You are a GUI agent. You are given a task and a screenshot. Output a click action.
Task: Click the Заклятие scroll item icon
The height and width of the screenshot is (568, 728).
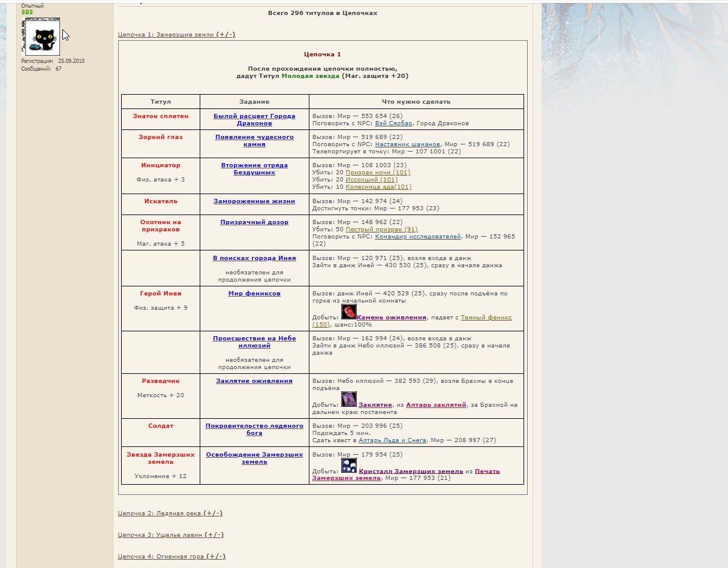[348, 400]
